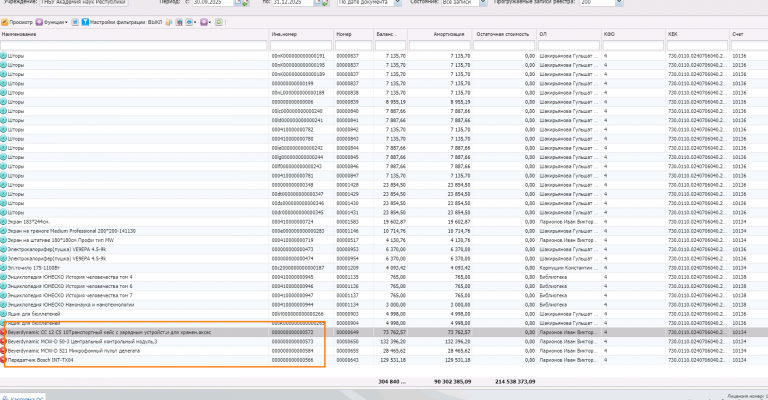The image size is (768, 400).
Task: Click the small table icon after Функции
Action: click(x=75, y=23)
